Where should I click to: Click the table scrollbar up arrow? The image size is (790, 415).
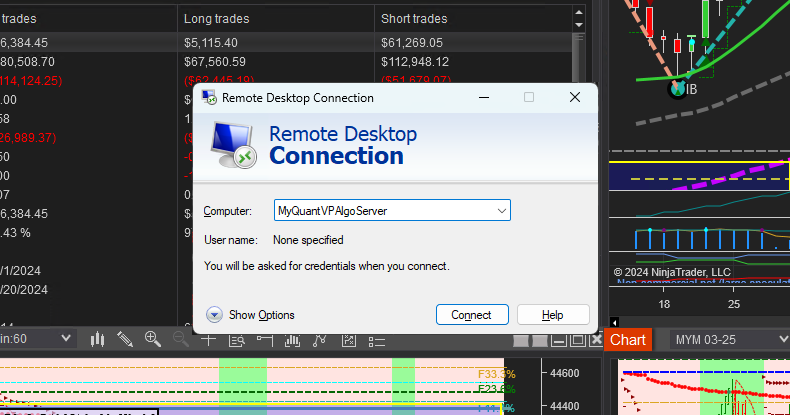[x=579, y=13]
